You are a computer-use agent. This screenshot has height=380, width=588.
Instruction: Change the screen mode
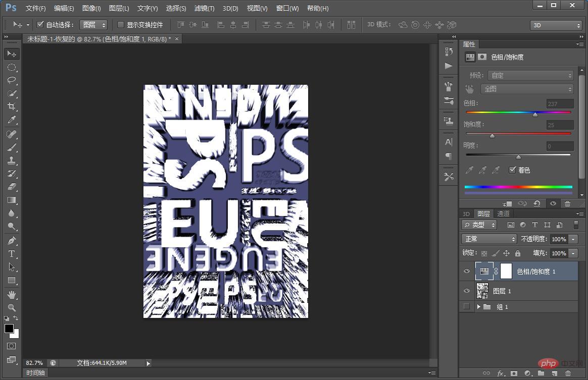coord(11,360)
